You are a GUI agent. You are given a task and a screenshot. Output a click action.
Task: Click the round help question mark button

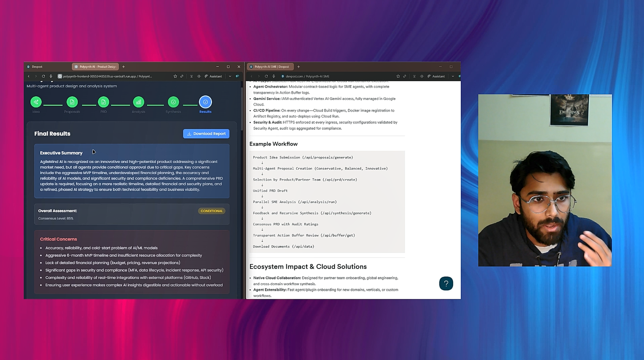point(446,283)
